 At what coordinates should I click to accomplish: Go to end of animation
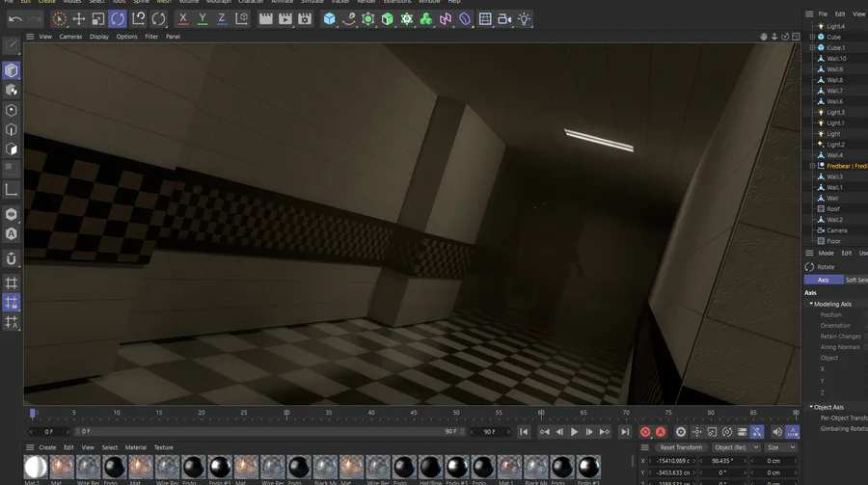(625, 432)
